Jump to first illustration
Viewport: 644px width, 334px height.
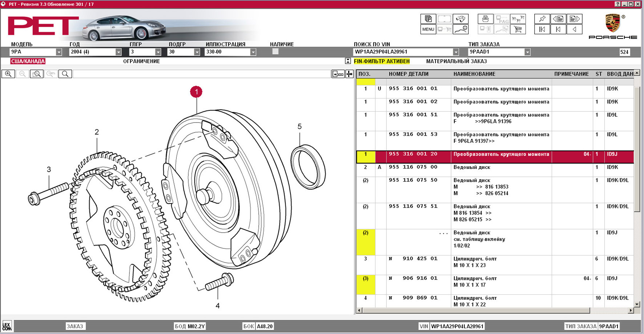tap(542, 29)
